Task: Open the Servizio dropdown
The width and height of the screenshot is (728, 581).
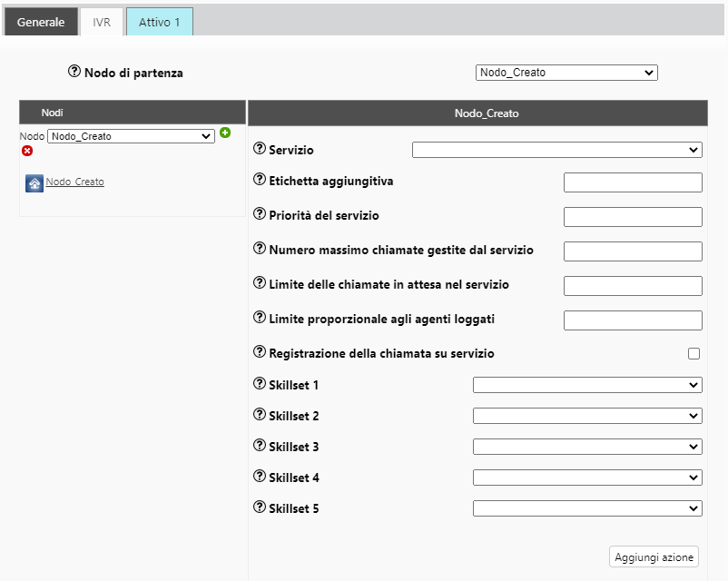Action: (557, 150)
